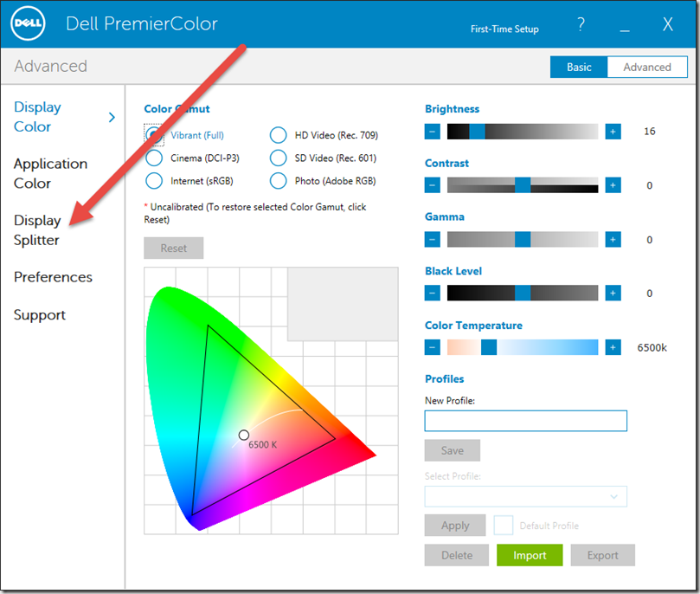The height and width of the screenshot is (594, 700).
Task: Open the Select Profile dropdown
Action: (x=525, y=496)
